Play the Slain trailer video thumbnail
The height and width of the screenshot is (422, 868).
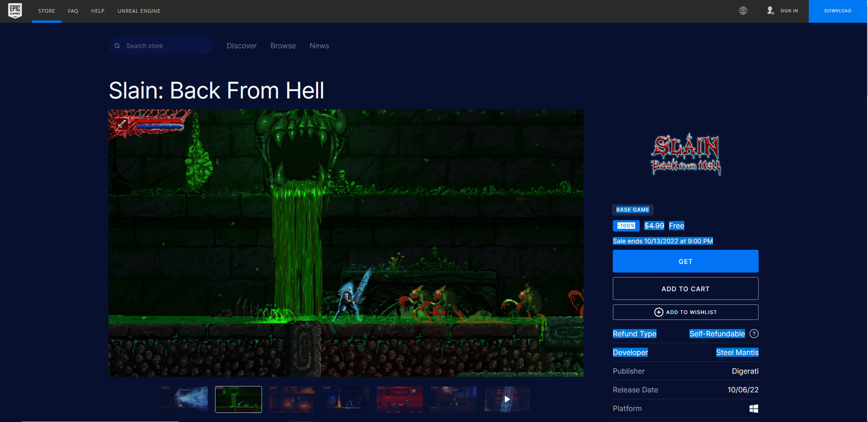point(507,399)
